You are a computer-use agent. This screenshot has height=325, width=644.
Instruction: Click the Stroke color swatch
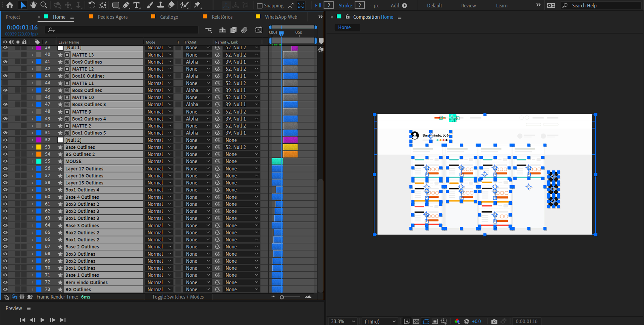tap(360, 5)
